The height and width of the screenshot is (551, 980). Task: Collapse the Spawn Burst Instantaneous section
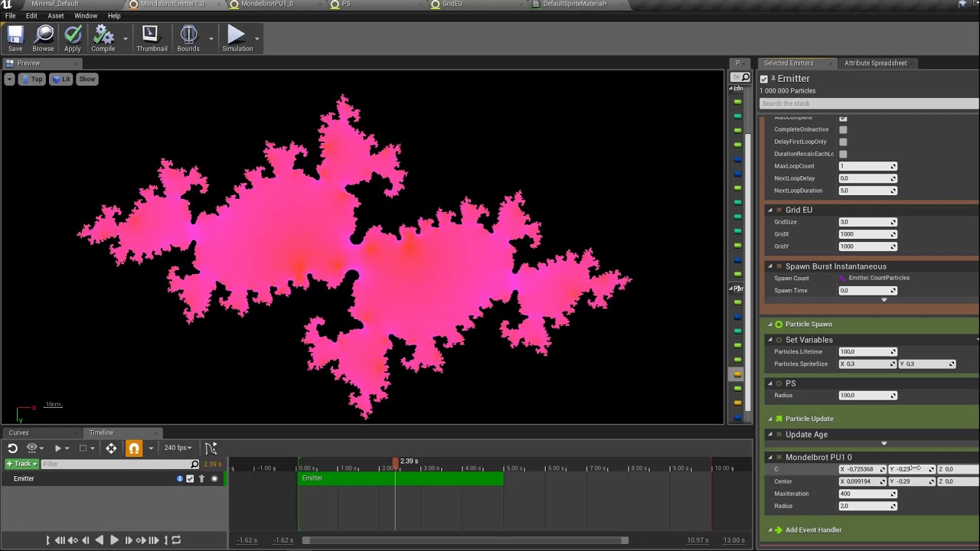pos(770,267)
